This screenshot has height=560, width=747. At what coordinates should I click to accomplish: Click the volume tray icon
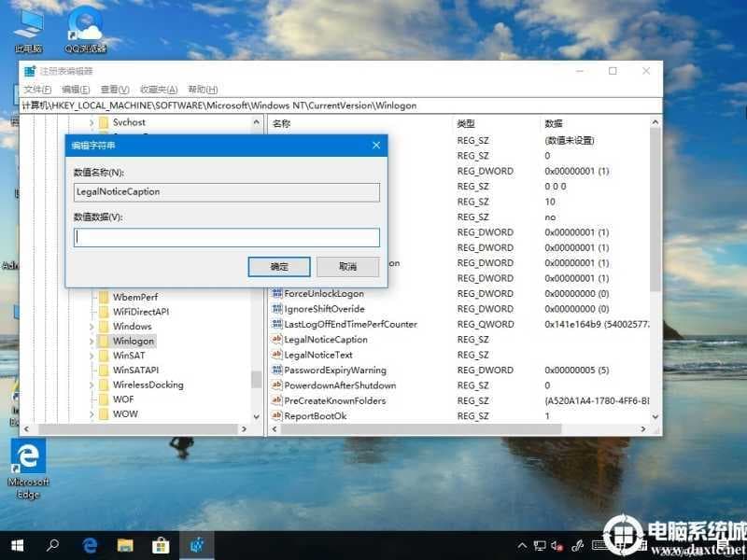pyautogui.click(x=557, y=546)
